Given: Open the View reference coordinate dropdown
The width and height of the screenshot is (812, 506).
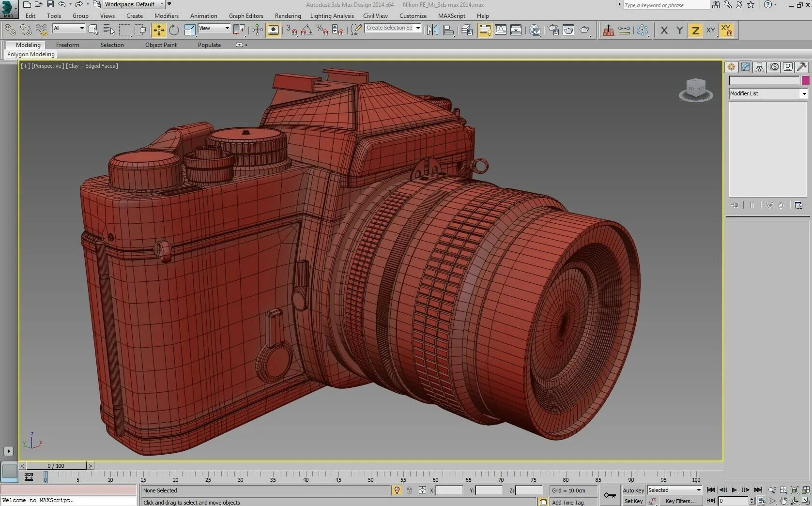Looking at the screenshot, I should pos(214,28).
